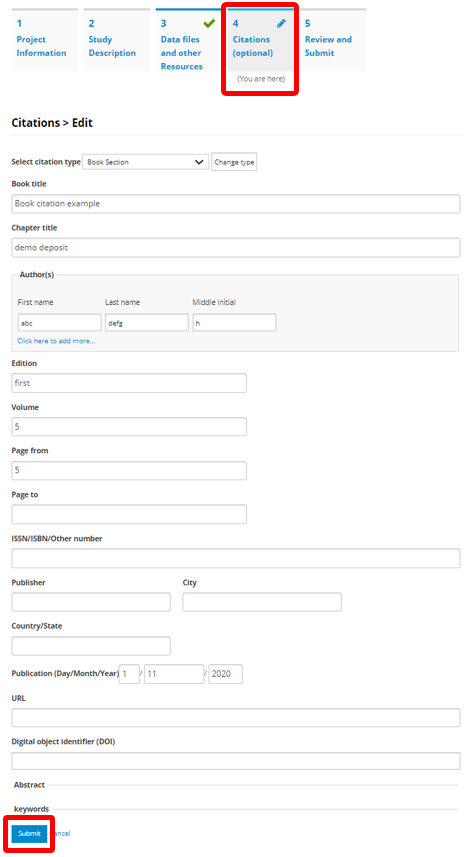The height and width of the screenshot is (857, 470).
Task: Click the author First name field
Action: pos(59,322)
